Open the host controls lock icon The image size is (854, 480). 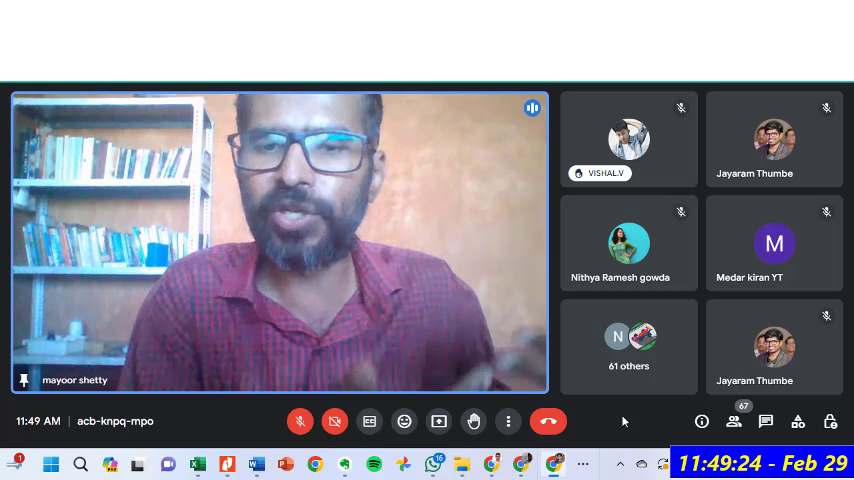point(830,422)
